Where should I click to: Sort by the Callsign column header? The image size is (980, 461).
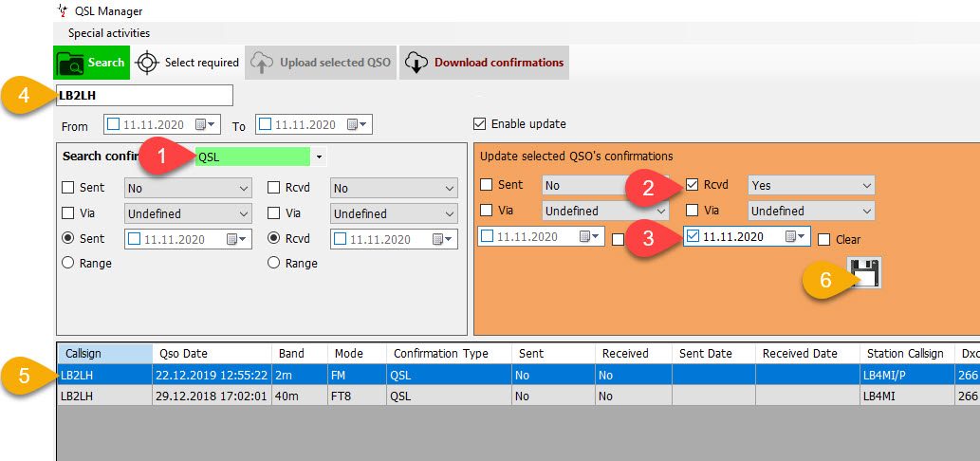click(105, 354)
